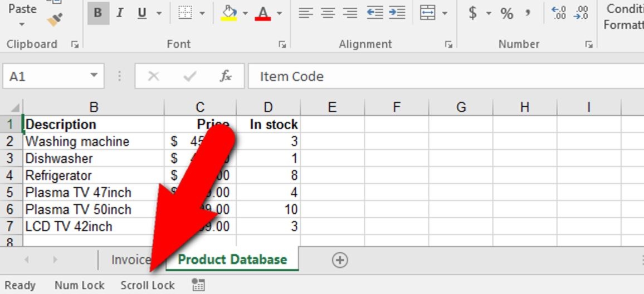Image resolution: width=644 pixels, height=294 pixels.
Task: Select the Product Database sheet tab
Action: [x=232, y=259]
